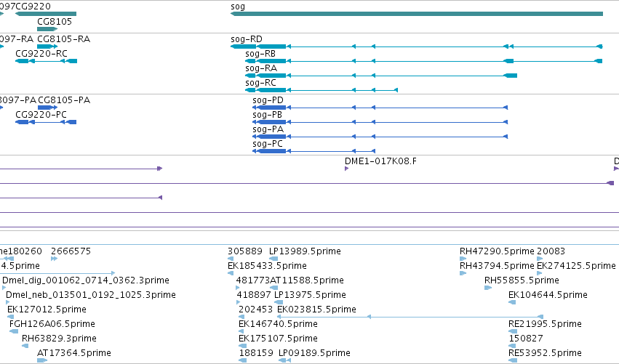Viewport: 619px width, 364px height.
Task: Select the sog-PB protein label
Action: coord(267,115)
